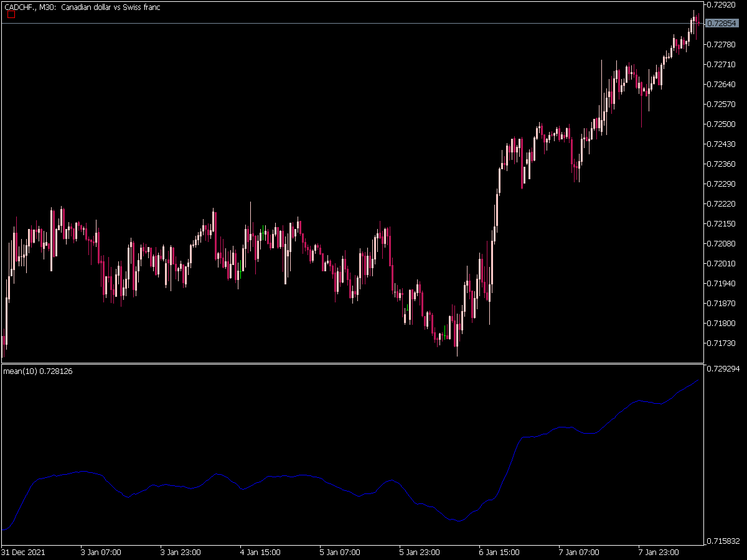Click the 0.72010 price axis label
This screenshot has width=747, height=560.
(x=722, y=263)
